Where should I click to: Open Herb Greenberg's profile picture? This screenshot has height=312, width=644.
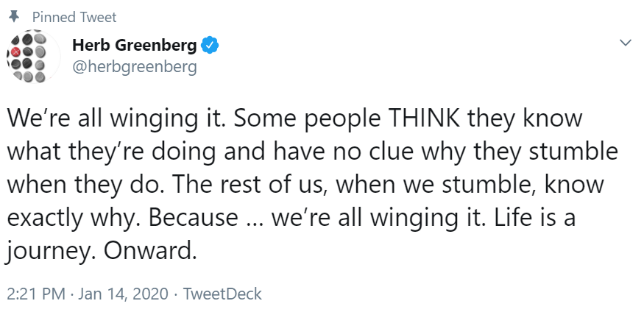pos(33,56)
